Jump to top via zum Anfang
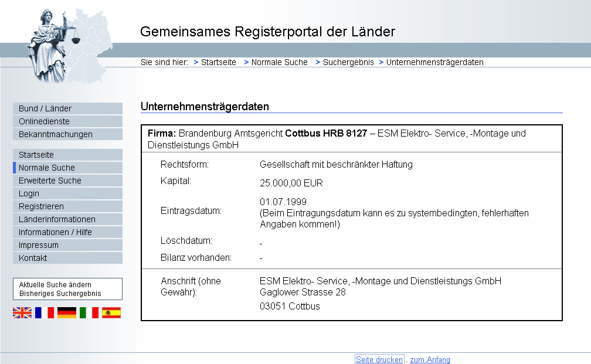Image resolution: width=591 pixels, height=364 pixels. coord(430,359)
